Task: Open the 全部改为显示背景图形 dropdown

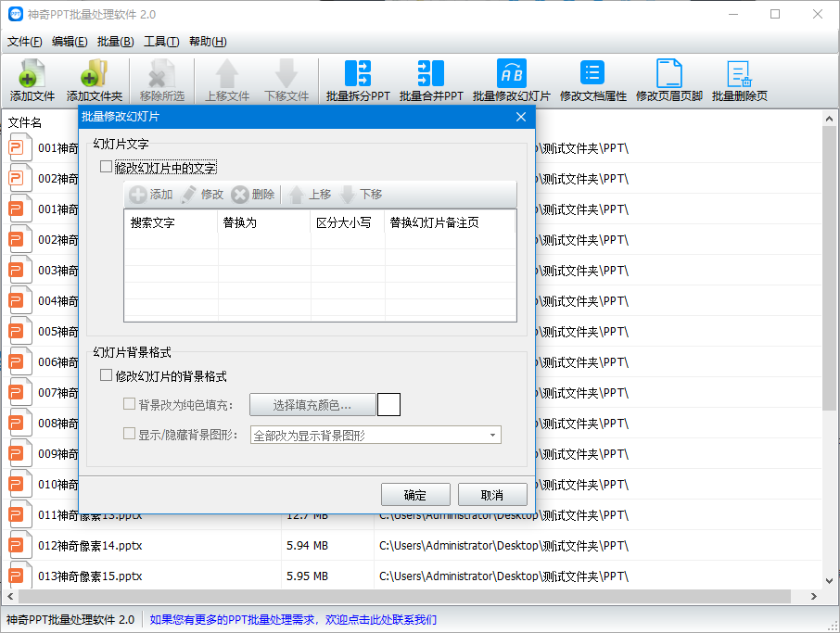Action: (375, 435)
